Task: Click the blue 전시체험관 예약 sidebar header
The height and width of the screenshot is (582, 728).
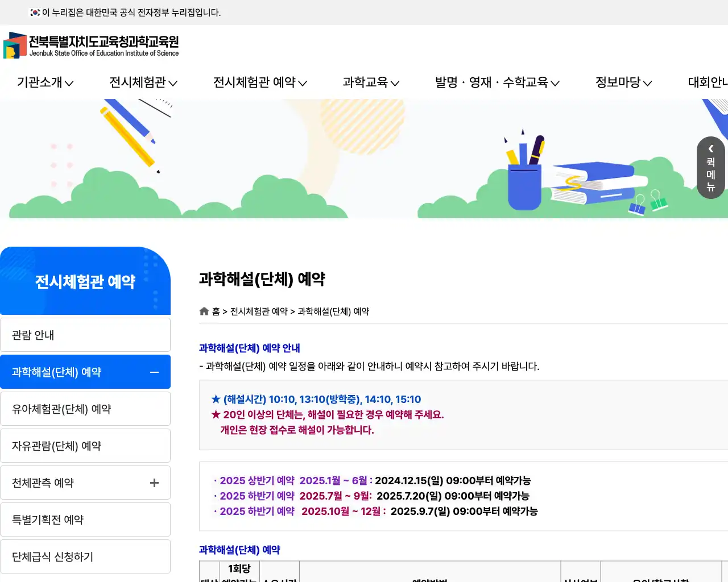Action: click(85, 281)
